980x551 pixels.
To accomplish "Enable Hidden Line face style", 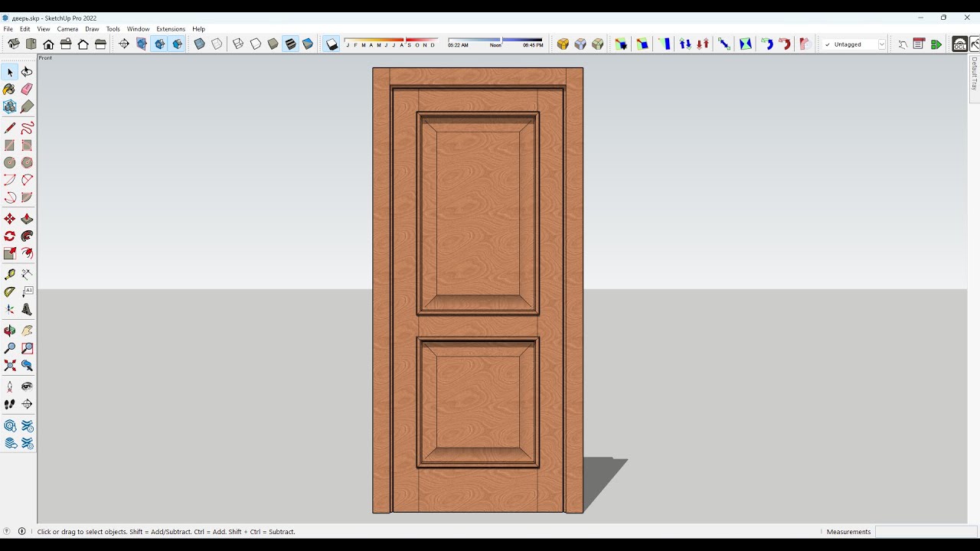I will [x=256, y=44].
